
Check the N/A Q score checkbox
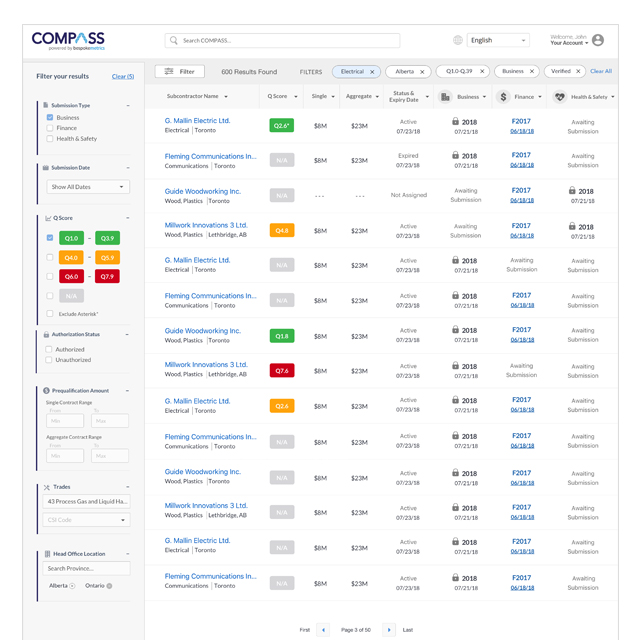tap(50, 296)
